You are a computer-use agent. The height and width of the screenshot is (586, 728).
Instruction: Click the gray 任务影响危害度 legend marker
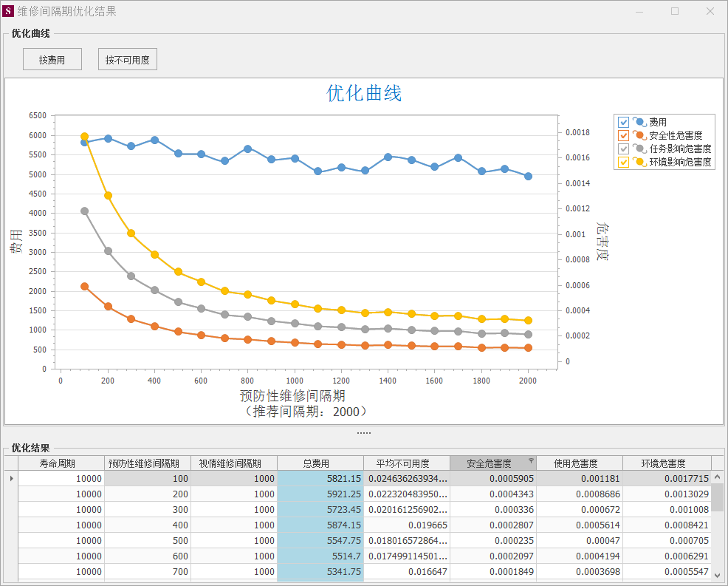(x=639, y=149)
